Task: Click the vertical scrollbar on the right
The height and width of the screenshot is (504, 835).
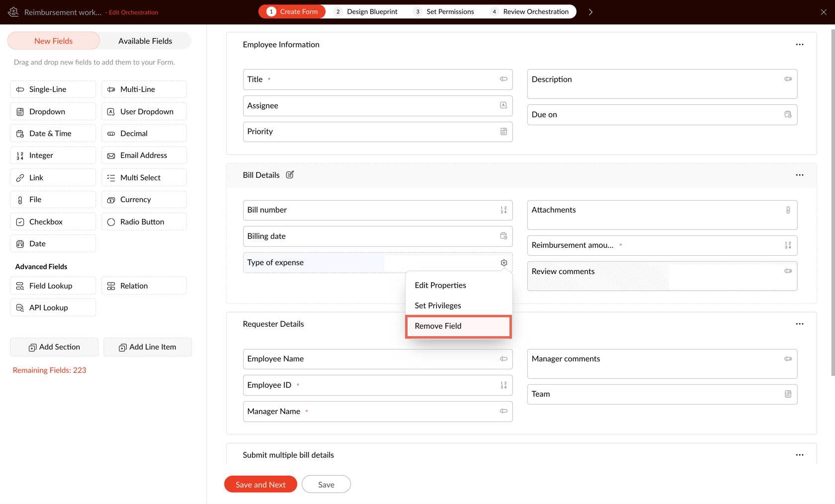Action: coord(833,199)
